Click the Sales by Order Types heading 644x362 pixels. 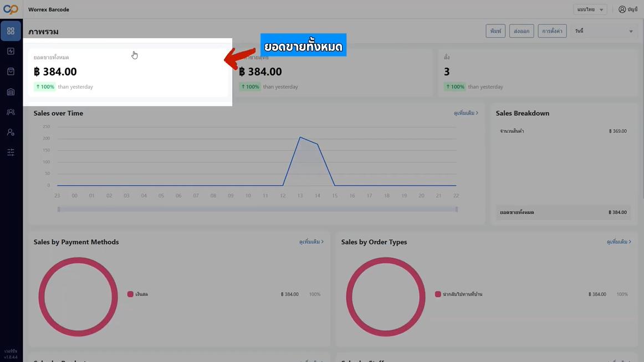(374, 242)
